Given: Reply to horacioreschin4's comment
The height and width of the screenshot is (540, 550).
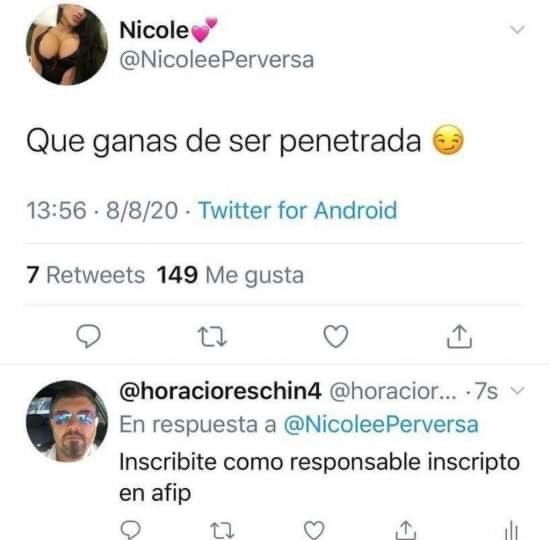Looking at the screenshot, I should click(130, 530).
